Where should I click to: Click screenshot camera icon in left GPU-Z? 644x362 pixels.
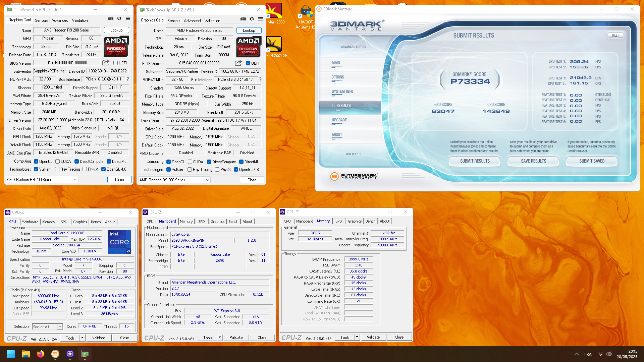[x=110, y=19]
